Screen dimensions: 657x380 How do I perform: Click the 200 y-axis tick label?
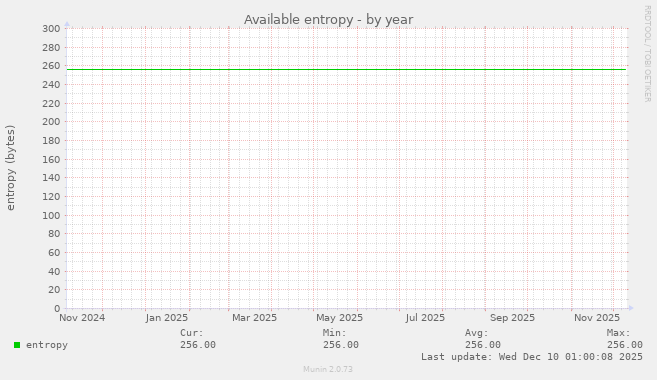tap(51, 122)
